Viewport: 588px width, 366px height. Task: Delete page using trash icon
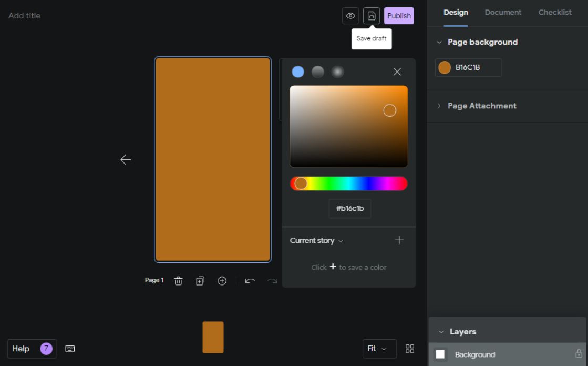tap(178, 281)
